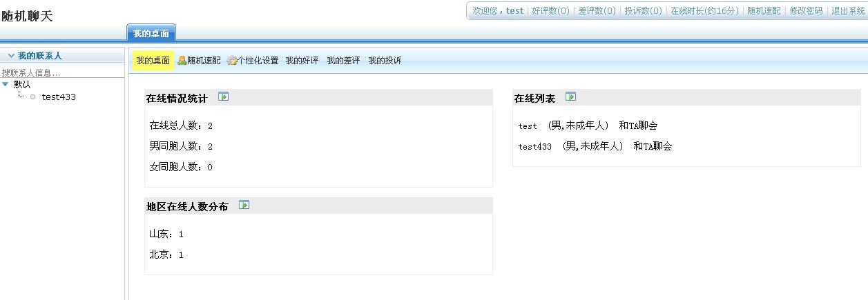This screenshot has width=868, height=300.
Task: Open 我的差评 from the toolbar
Action: pyautogui.click(x=343, y=61)
